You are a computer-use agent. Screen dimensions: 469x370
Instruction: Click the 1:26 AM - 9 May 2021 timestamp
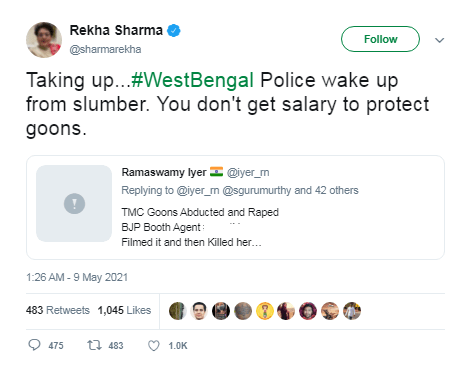[x=77, y=277]
